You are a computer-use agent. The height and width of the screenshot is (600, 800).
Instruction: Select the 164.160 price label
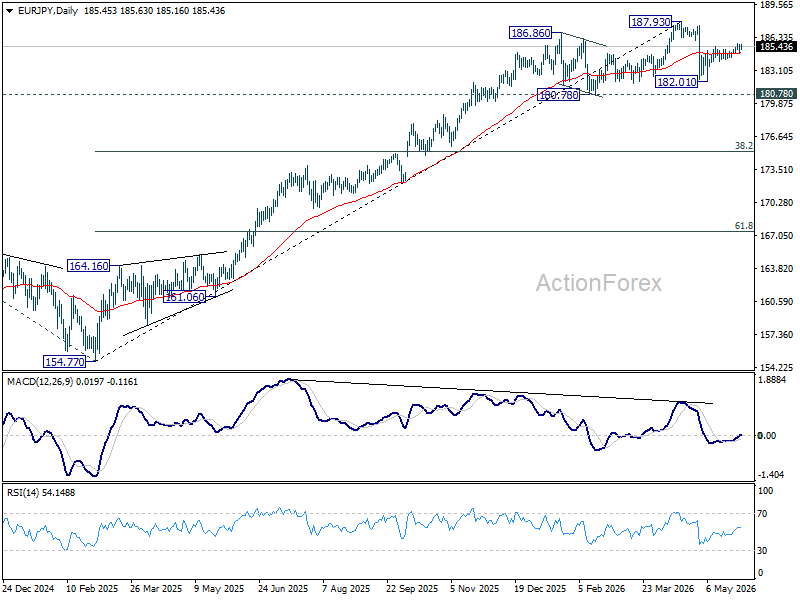tap(89, 266)
